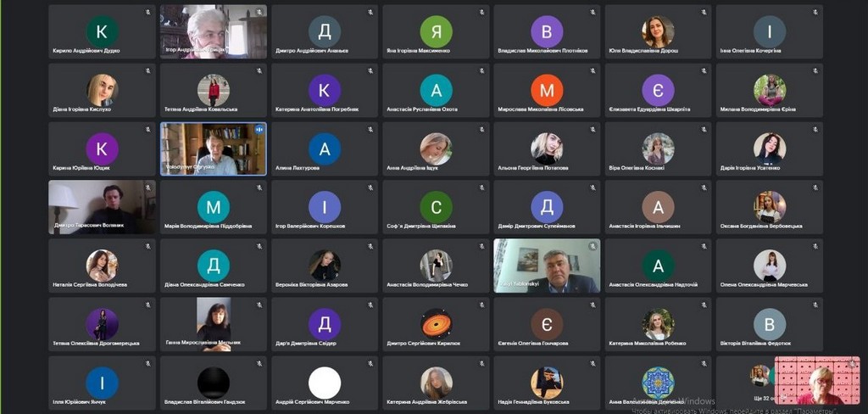Select Дмитро Тарасович's video tile

[102, 207]
